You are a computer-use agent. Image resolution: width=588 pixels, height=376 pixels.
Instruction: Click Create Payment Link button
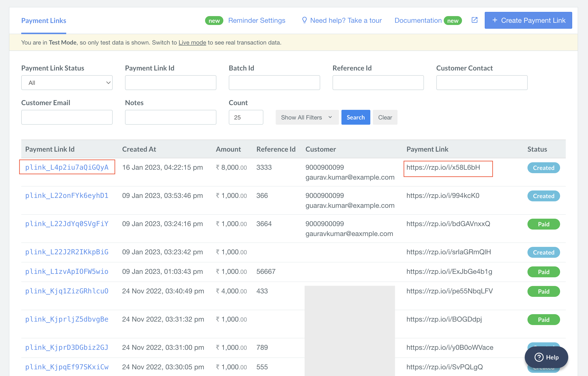(x=528, y=20)
